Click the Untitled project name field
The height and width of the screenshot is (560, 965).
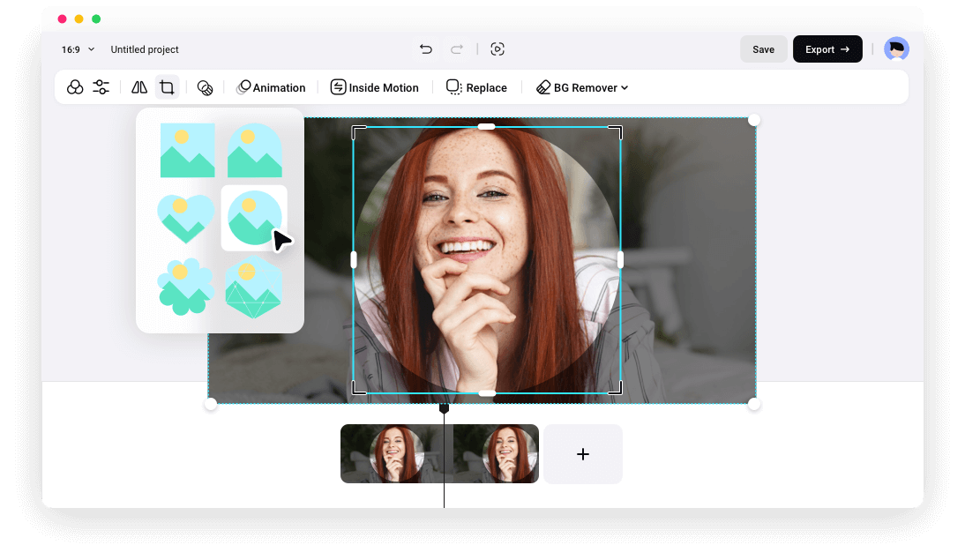click(x=145, y=49)
